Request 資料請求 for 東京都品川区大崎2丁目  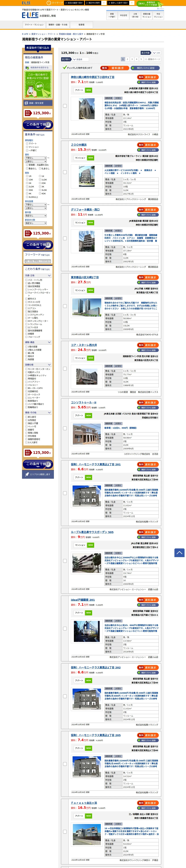(148, 277)
